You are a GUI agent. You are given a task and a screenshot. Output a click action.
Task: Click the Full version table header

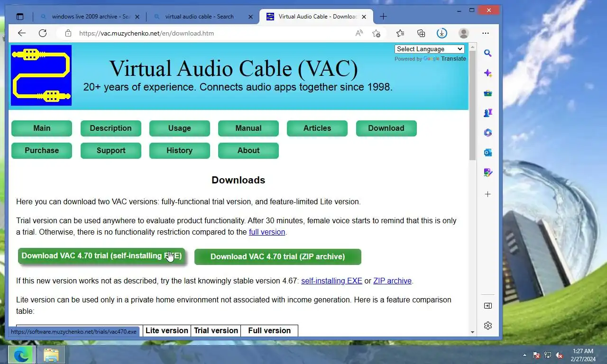pos(269,330)
